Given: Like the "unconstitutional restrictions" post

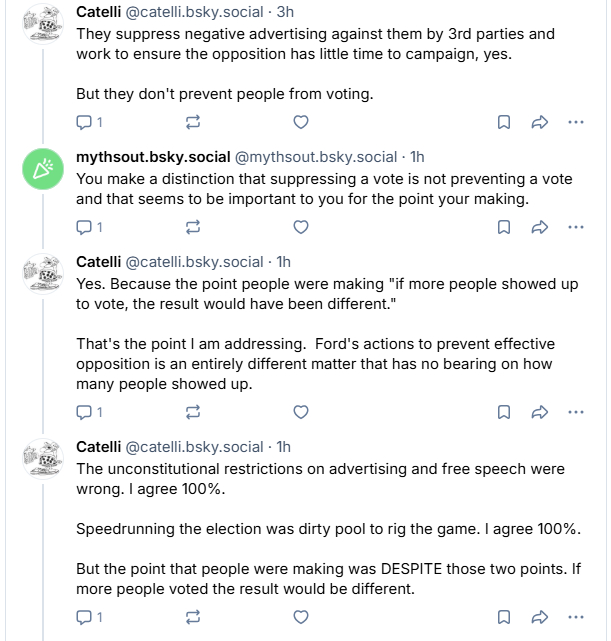Looking at the screenshot, I should [300, 617].
